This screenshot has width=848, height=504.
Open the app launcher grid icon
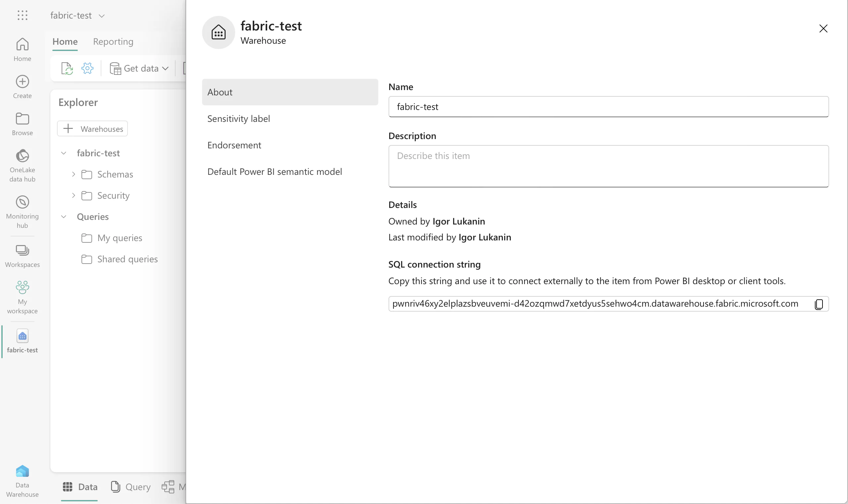point(23,15)
